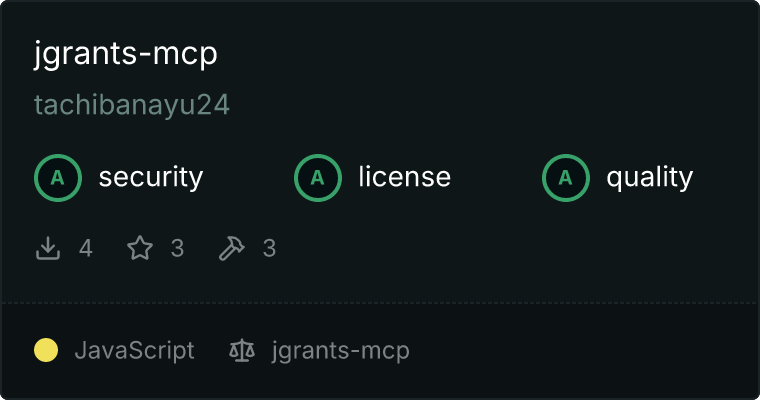
Task: Click the download arrow icon
Action: (48, 248)
